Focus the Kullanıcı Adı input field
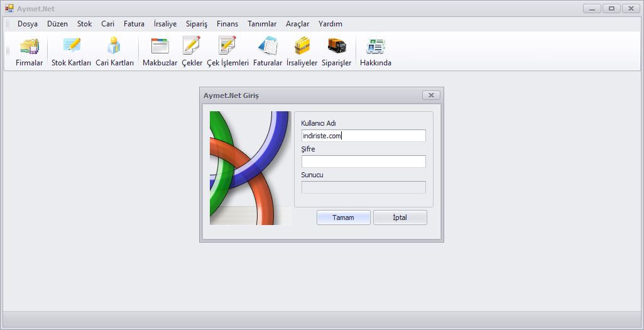 364,136
